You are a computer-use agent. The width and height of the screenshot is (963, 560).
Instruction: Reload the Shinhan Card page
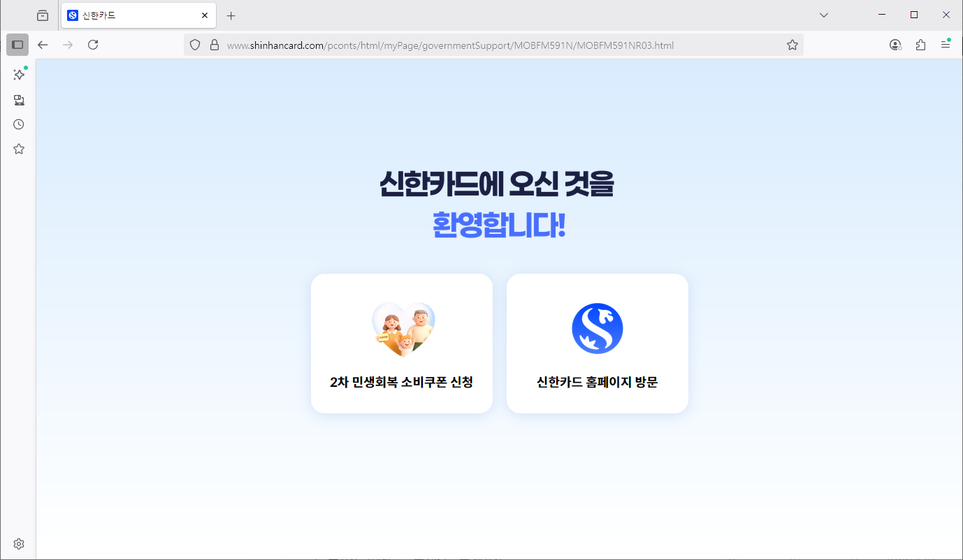click(93, 44)
